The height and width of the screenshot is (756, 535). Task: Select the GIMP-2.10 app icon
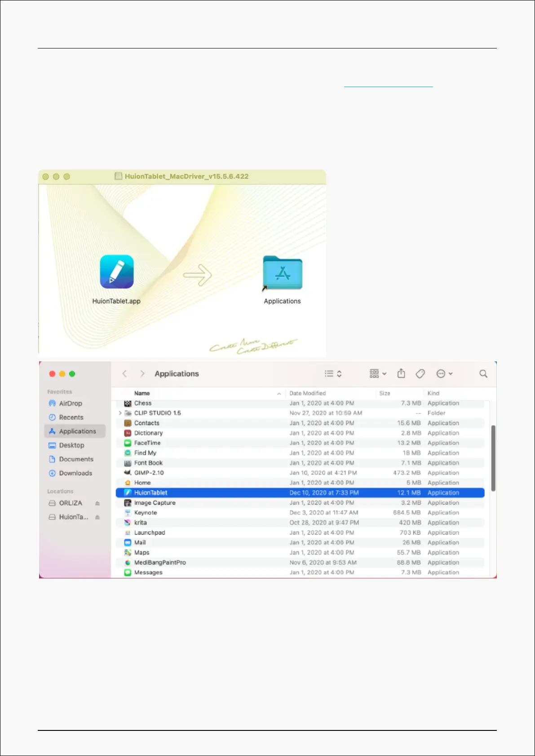point(128,473)
